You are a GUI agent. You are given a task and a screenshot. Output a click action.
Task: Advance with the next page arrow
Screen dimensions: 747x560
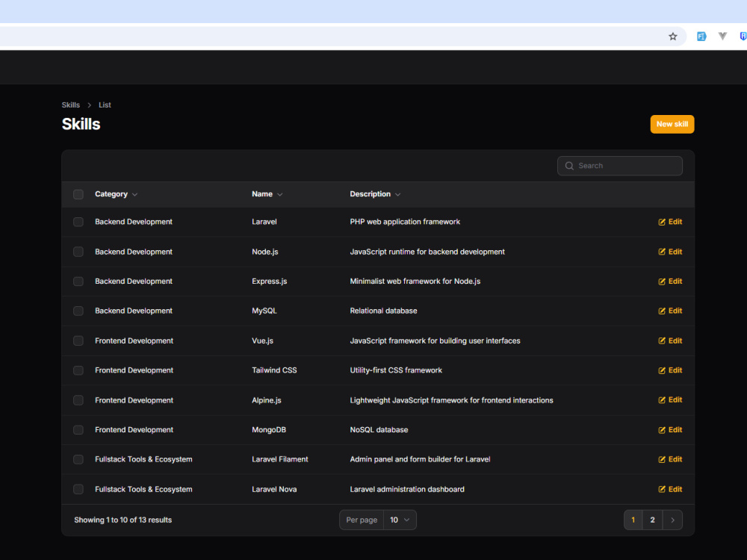click(x=672, y=520)
